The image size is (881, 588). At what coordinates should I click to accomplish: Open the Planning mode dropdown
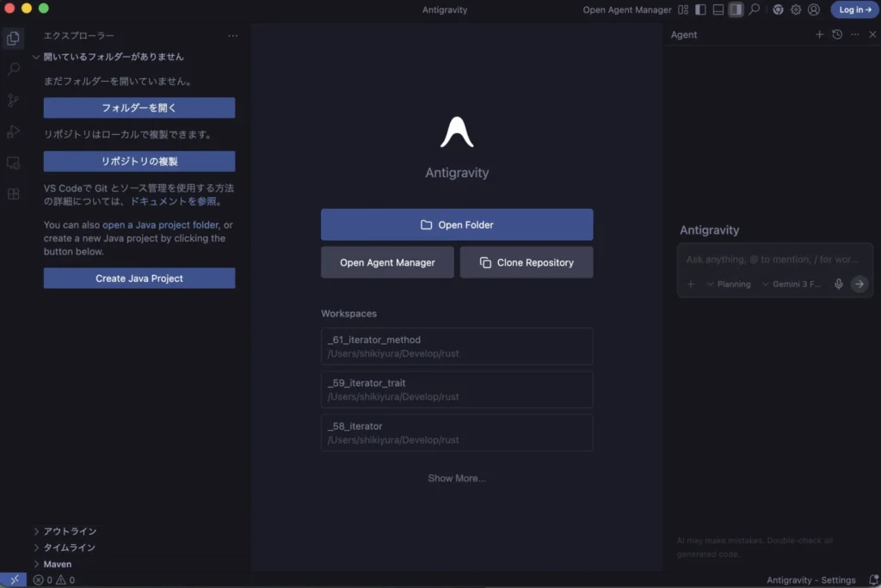pos(729,284)
